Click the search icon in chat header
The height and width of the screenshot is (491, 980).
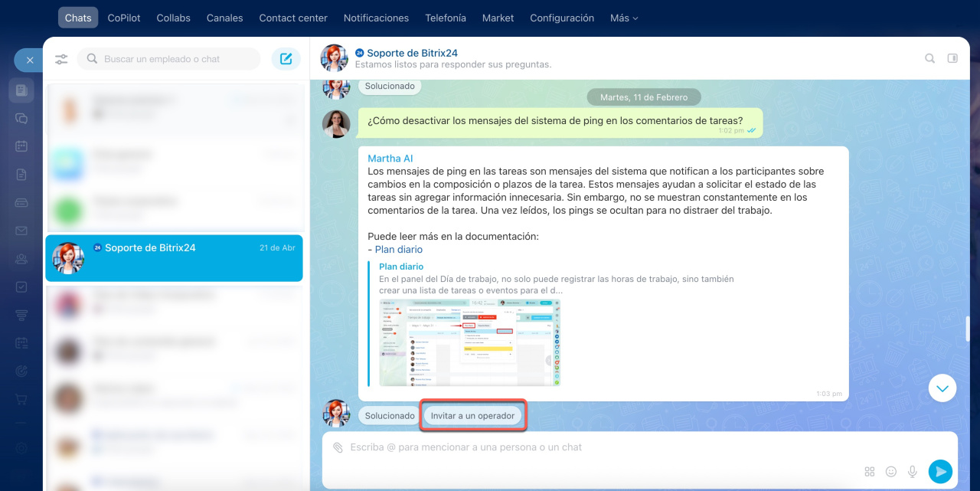(929, 58)
